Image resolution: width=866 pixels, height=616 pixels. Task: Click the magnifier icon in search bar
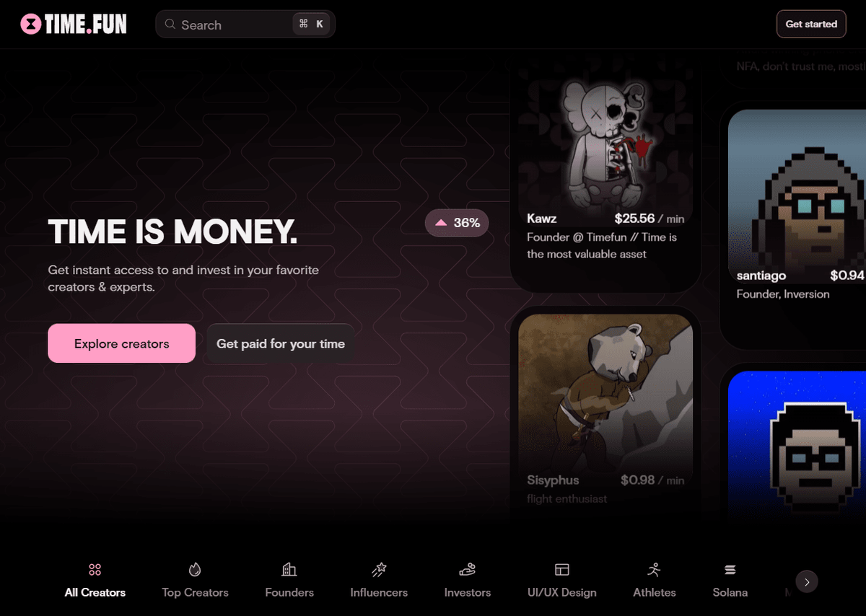pos(170,25)
